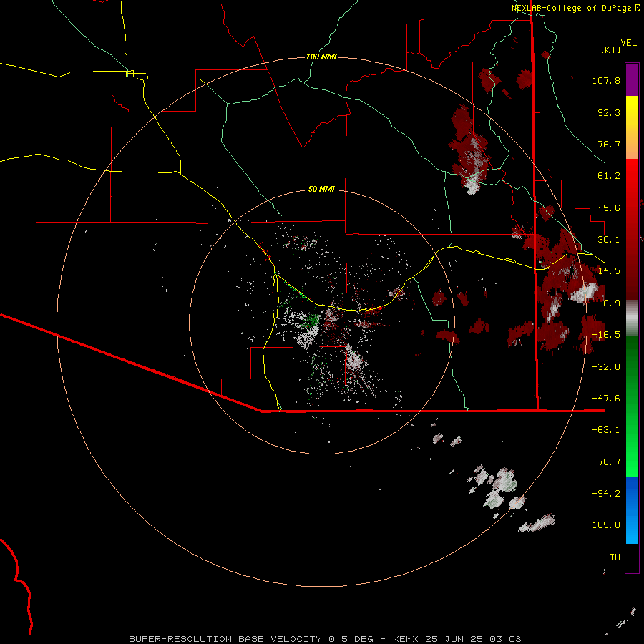Click the -47.6 velocity scale value

[x=606, y=399]
